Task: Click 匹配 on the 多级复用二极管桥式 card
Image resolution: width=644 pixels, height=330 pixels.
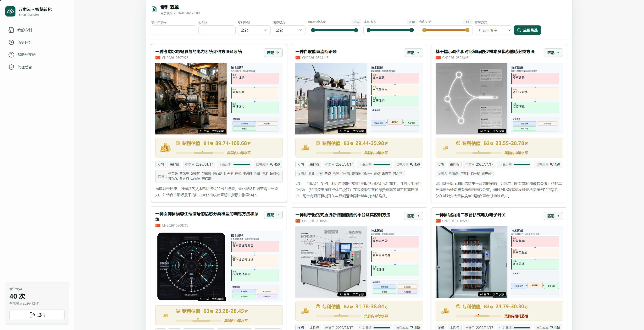Action: (x=553, y=216)
